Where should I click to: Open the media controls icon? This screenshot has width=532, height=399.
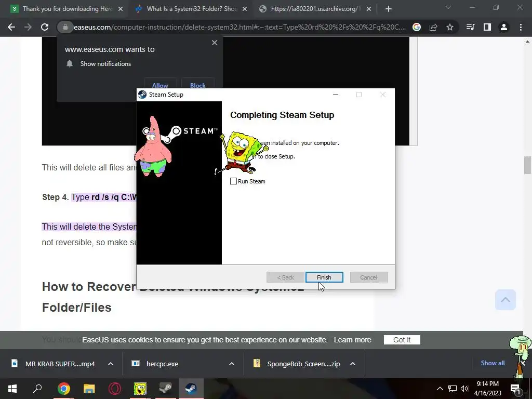[470, 27]
